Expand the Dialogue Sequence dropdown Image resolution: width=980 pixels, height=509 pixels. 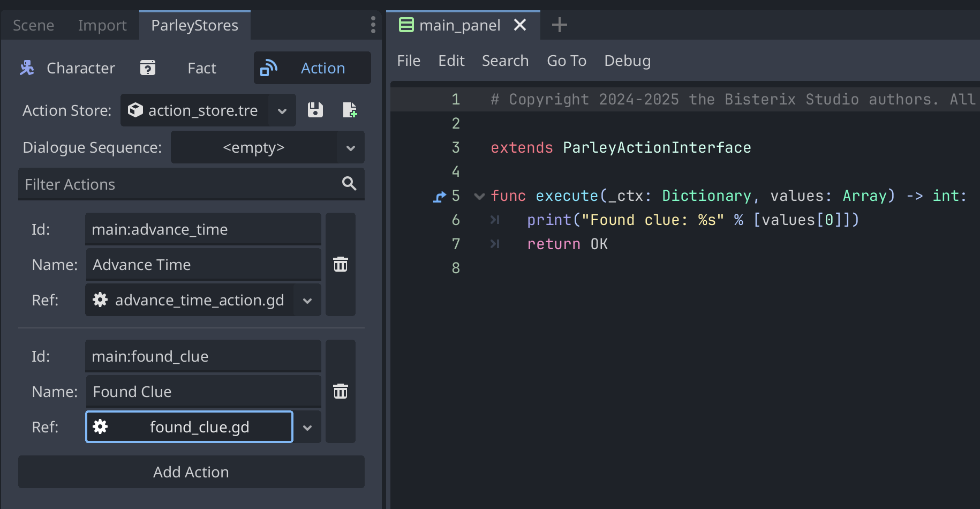tap(351, 148)
